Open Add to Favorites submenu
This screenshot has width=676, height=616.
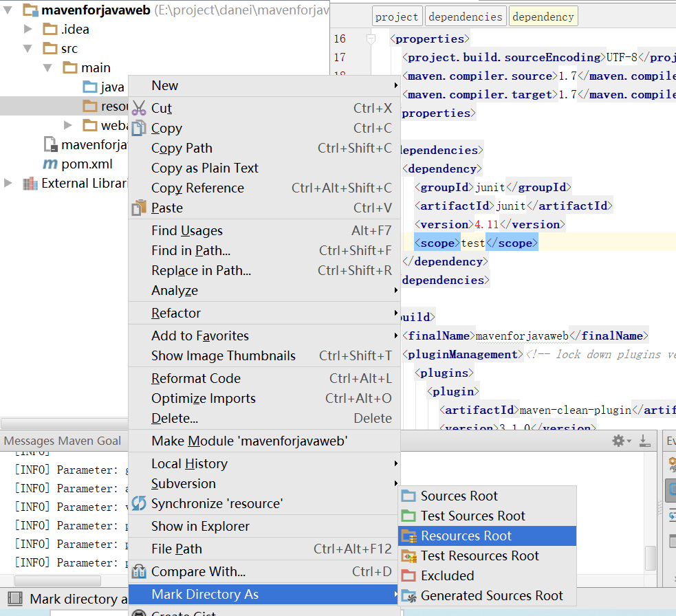[x=264, y=335]
